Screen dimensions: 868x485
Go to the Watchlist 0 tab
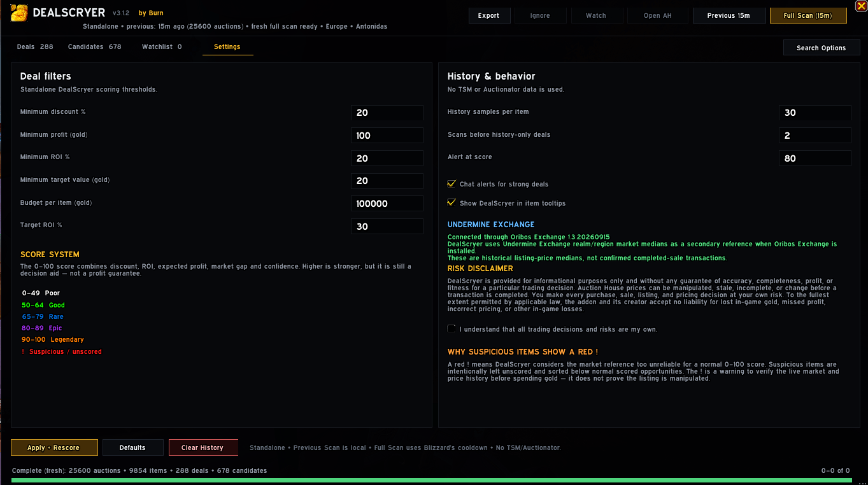162,46
